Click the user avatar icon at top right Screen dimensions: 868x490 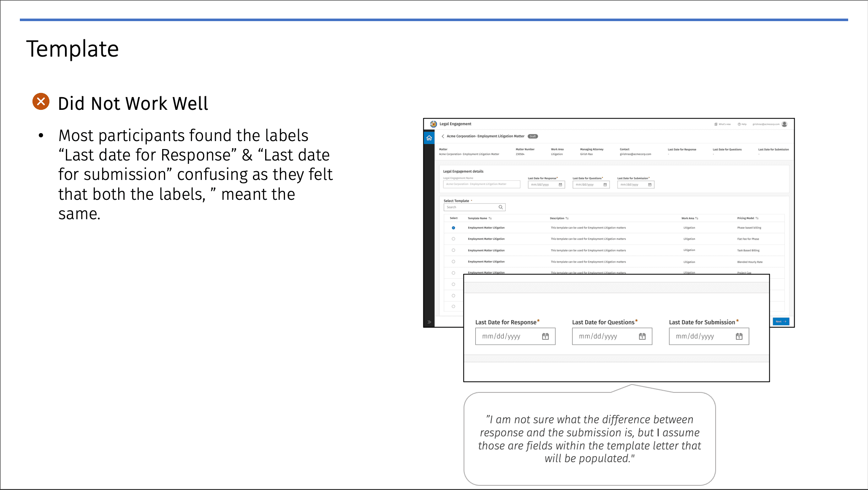pos(784,124)
